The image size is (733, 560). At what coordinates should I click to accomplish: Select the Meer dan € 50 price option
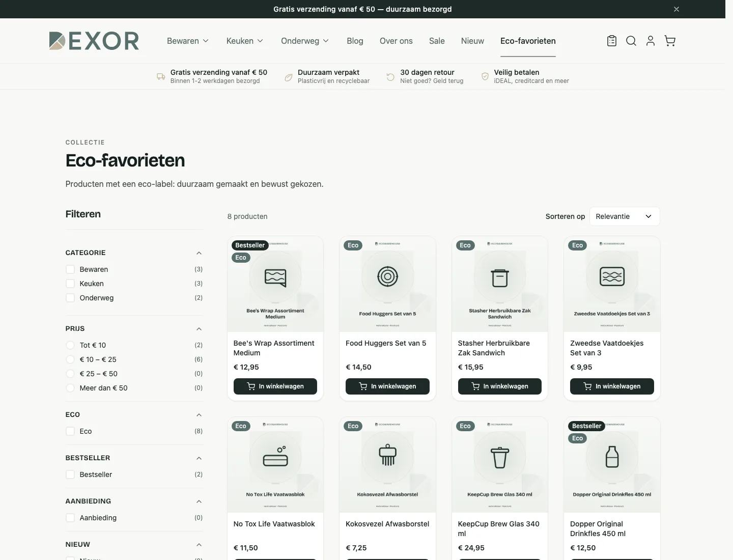[70, 388]
